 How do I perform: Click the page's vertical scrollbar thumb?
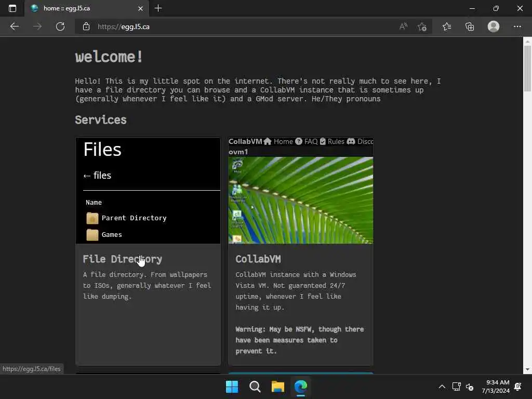pyautogui.click(x=527, y=68)
